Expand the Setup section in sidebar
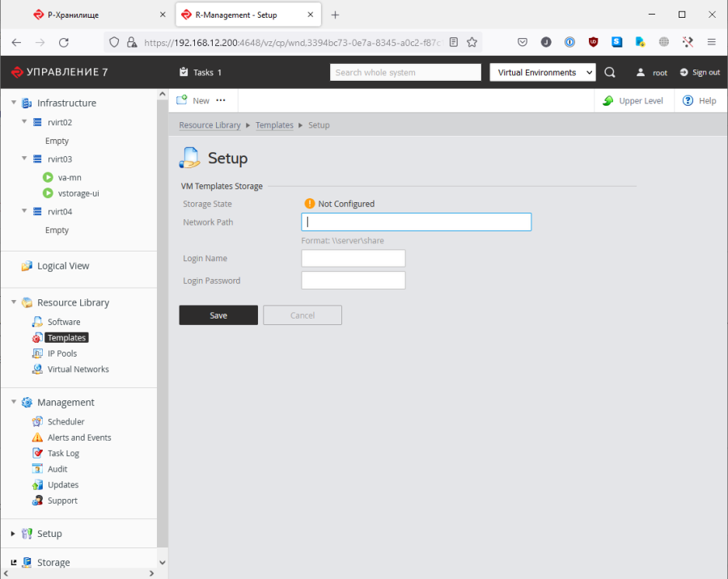 pyautogui.click(x=14, y=534)
